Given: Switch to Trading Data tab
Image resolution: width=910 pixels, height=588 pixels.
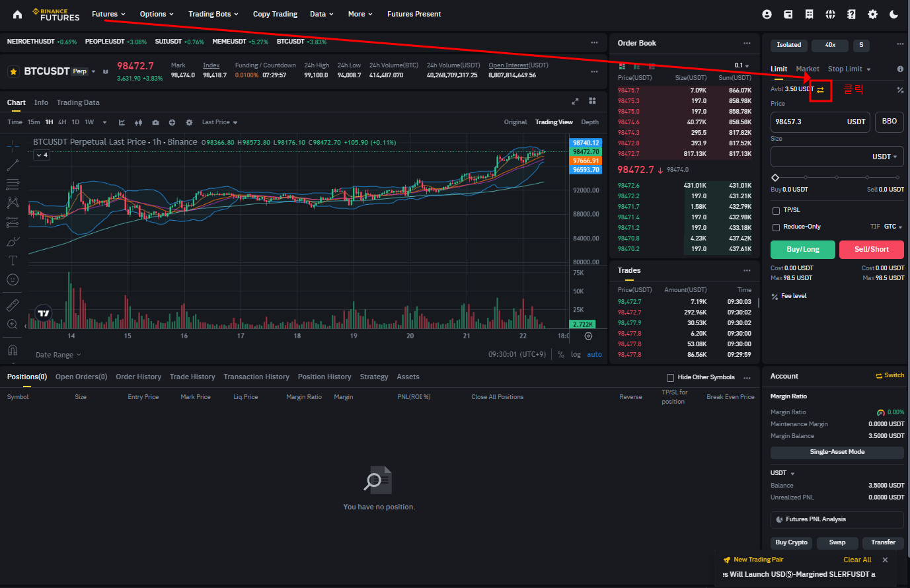Looking at the screenshot, I should (78, 102).
